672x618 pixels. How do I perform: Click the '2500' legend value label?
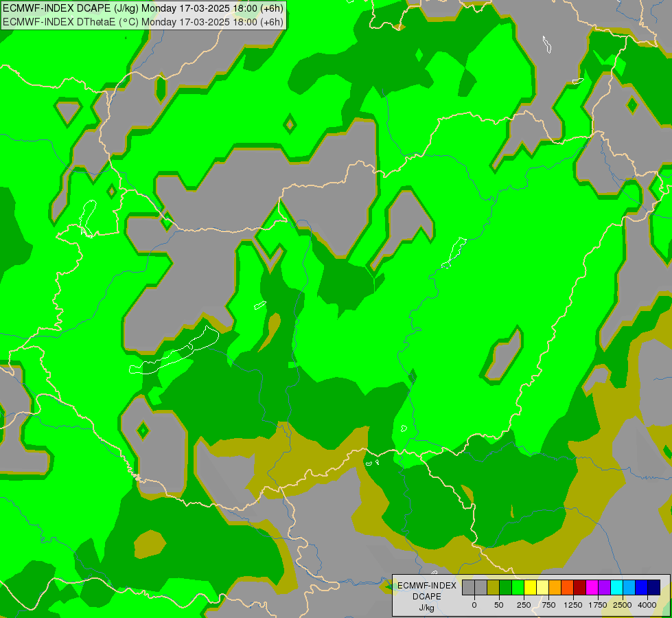click(x=623, y=605)
